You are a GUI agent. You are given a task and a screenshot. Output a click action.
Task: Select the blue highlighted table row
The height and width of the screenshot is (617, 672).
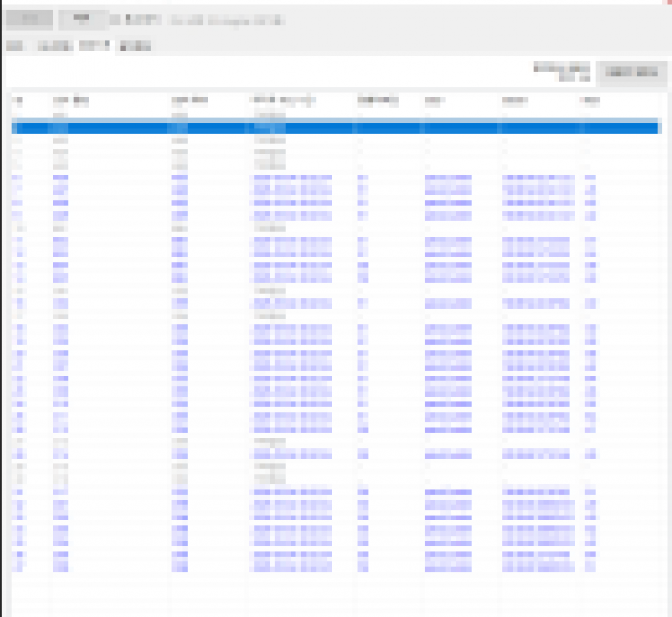(x=336, y=128)
